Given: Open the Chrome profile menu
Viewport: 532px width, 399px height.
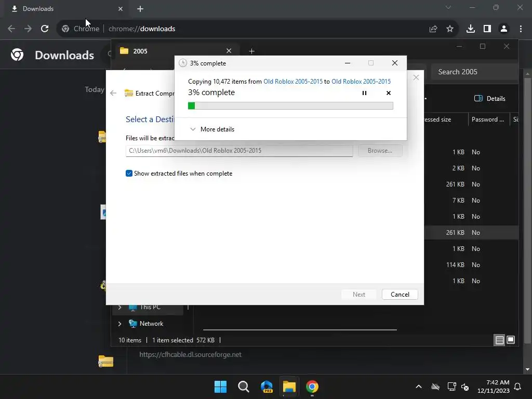Looking at the screenshot, I should (504, 29).
